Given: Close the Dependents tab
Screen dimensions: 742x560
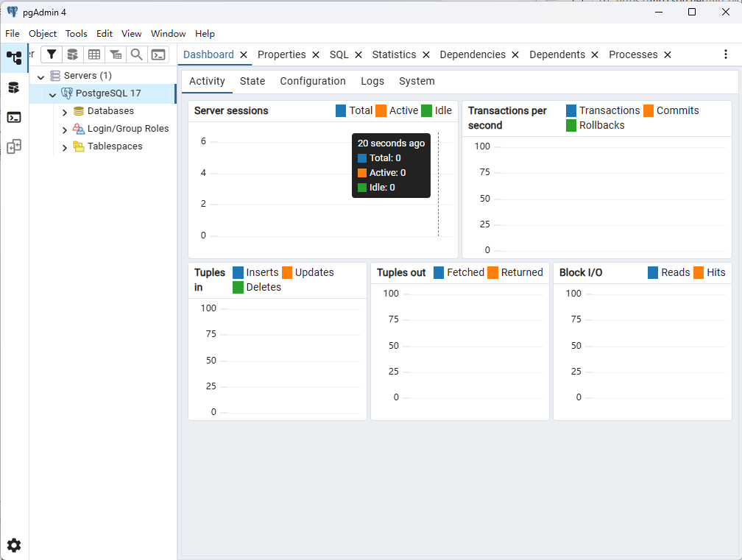Looking at the screenshot, I should click(595, 55).
